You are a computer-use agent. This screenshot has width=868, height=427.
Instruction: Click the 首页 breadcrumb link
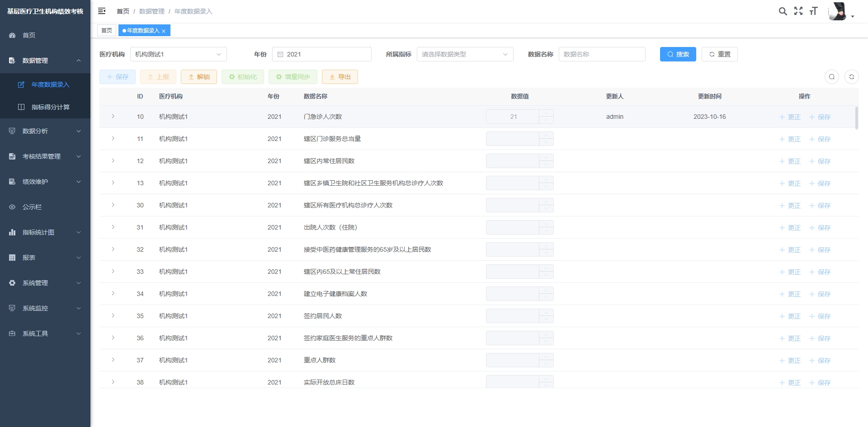pyautogui.click(x=123, y=11)
